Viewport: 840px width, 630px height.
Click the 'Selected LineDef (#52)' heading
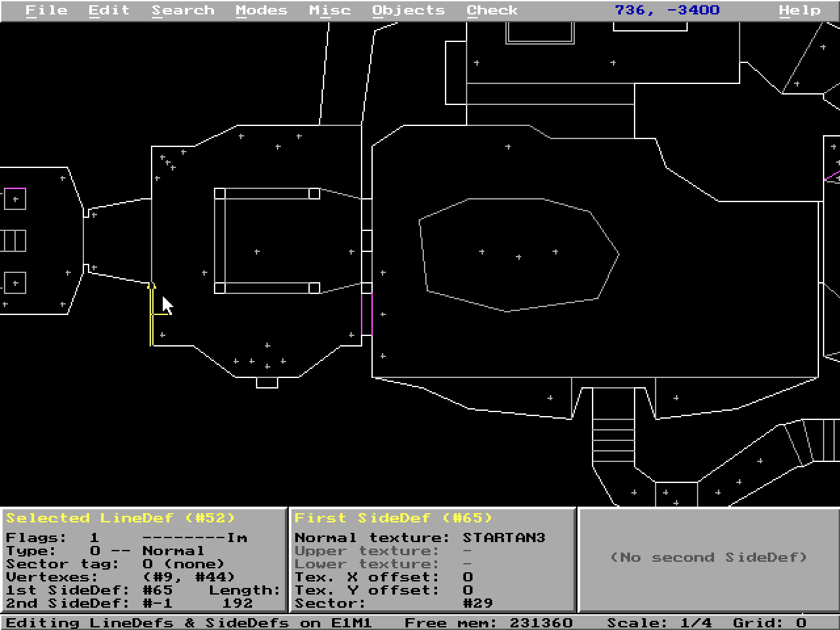121,518
